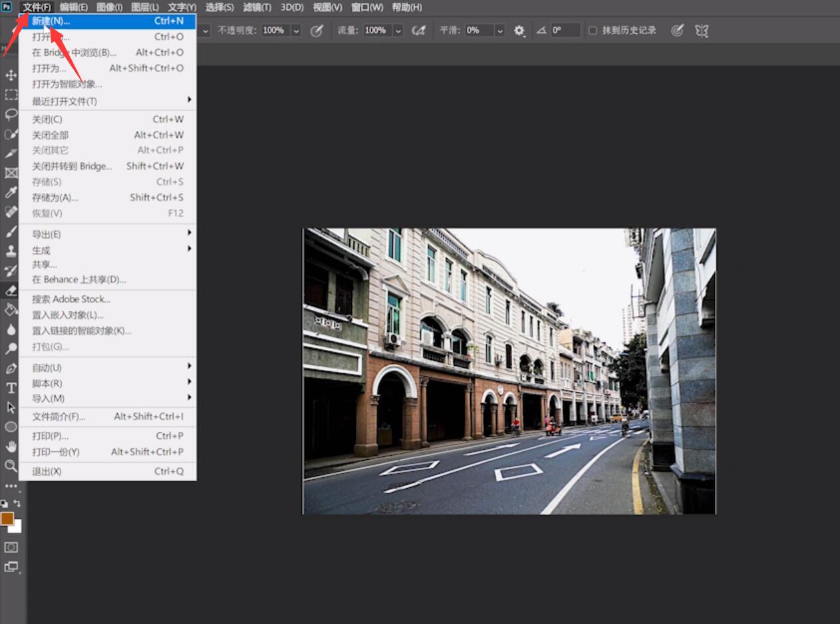Image resolution: width=840 pixels, height=624 pixels.
Task: Click the flow 100% value field
Action: click(376, 31)
